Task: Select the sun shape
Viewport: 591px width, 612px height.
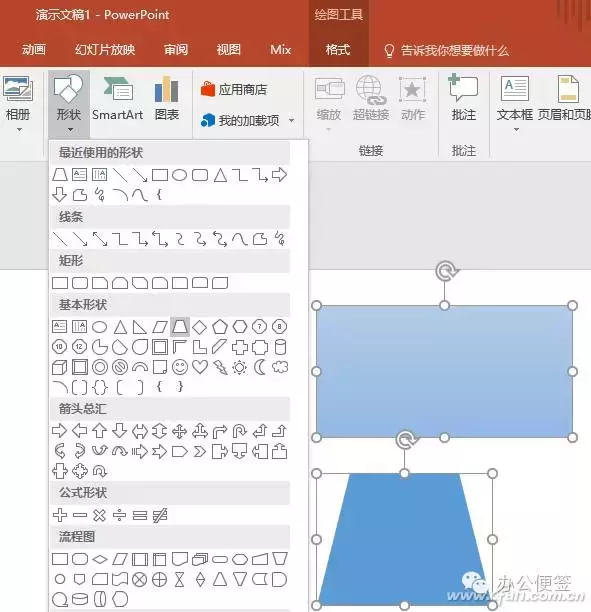Action: tap(240, 367)
